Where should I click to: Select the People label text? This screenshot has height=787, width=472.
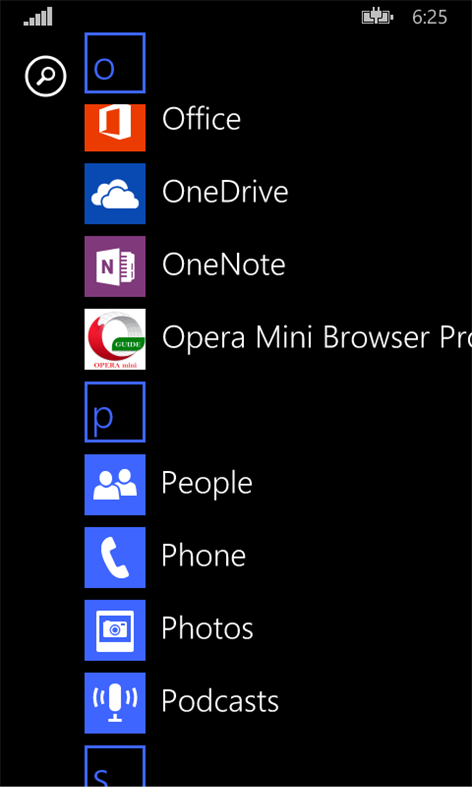click(206, 484)
